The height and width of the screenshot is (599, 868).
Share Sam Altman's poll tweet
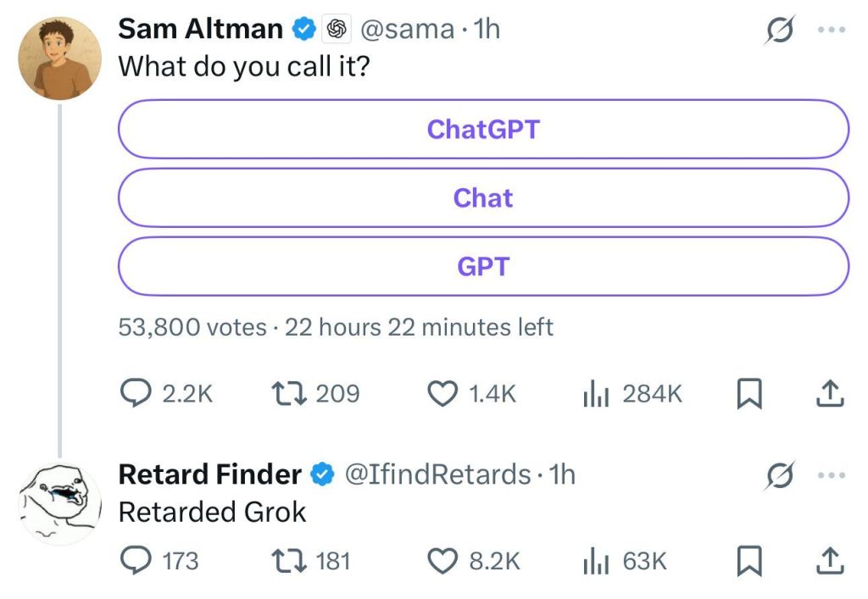click(x=830, y=394)
